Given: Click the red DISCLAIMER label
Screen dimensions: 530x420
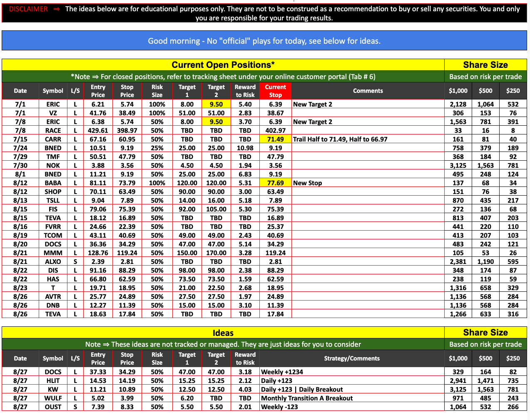Looking at the screenshot, I should pos(28,9).
